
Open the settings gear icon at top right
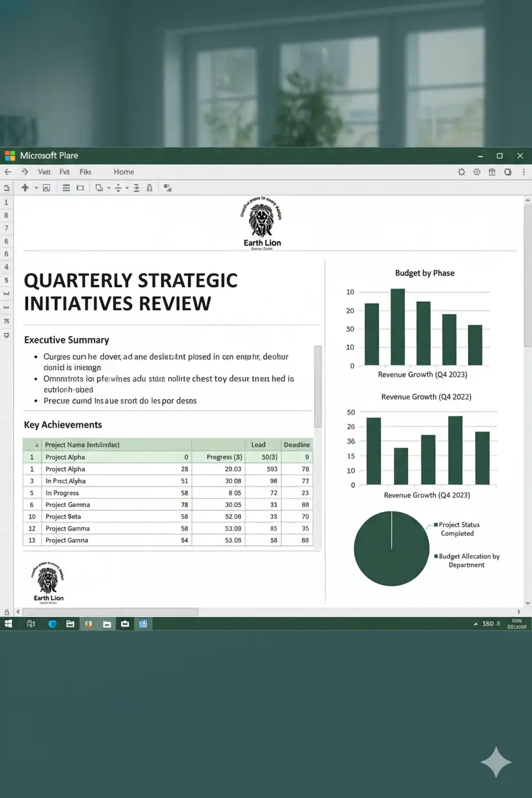pos(462,172)
